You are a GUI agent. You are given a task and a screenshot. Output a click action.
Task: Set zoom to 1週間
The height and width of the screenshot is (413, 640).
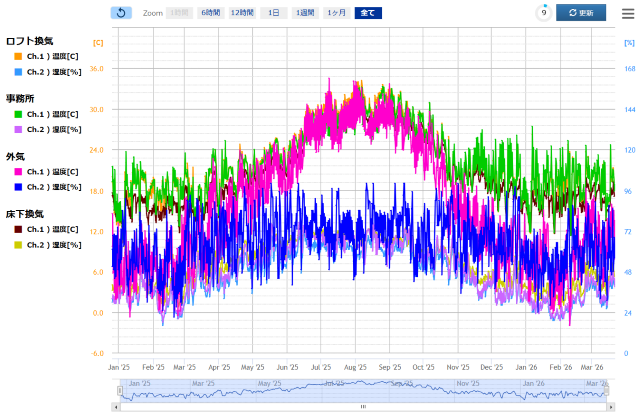coord(304,13)
